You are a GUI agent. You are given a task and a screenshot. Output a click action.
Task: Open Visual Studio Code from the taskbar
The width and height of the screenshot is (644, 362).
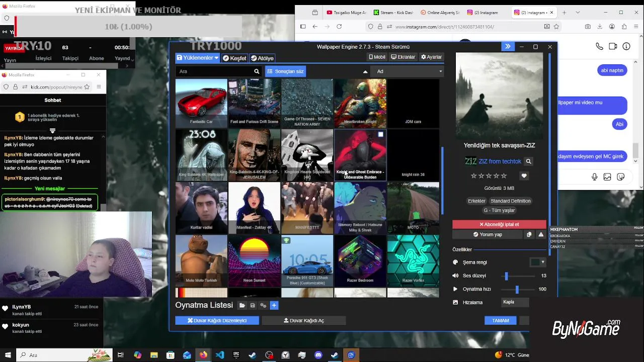[x=220, y=355]
